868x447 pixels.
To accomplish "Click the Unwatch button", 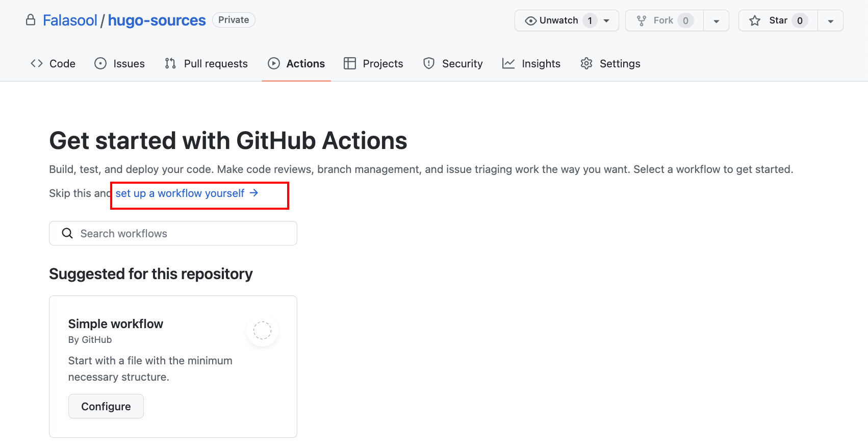I will [567, 20].
